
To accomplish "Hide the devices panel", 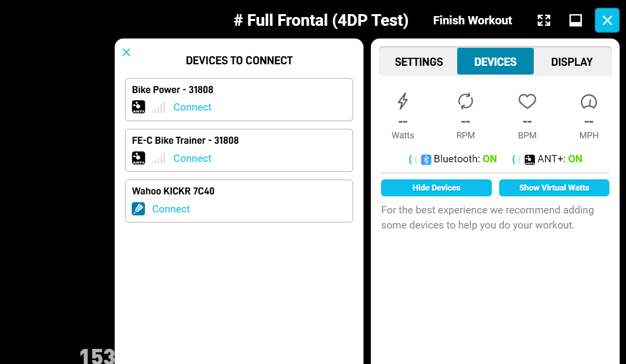I will tap(436, 188).
